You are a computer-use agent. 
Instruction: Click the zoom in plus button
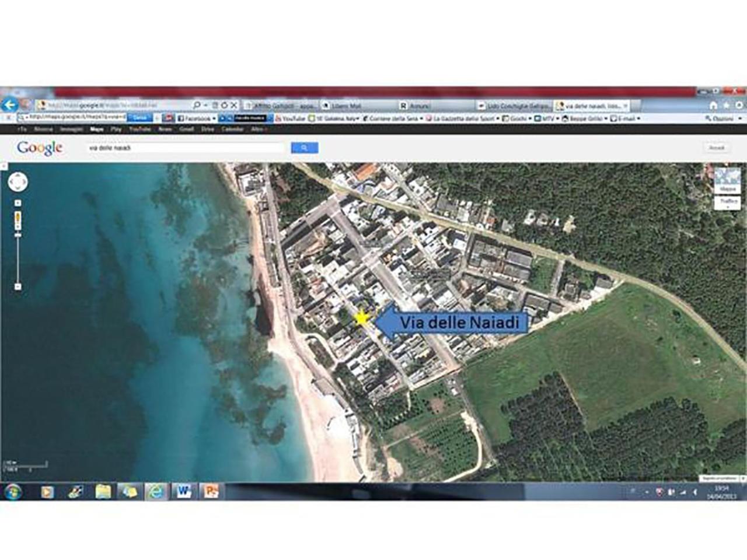pos(18,203)
